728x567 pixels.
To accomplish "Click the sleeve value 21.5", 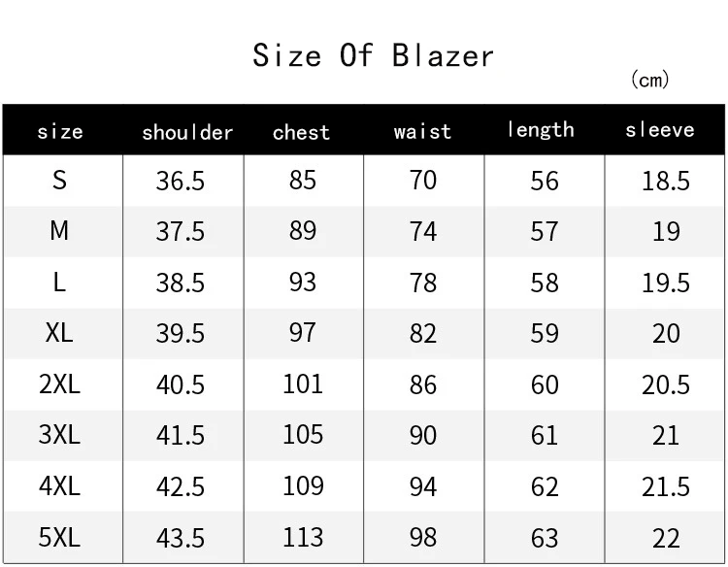I will [666, 486].
